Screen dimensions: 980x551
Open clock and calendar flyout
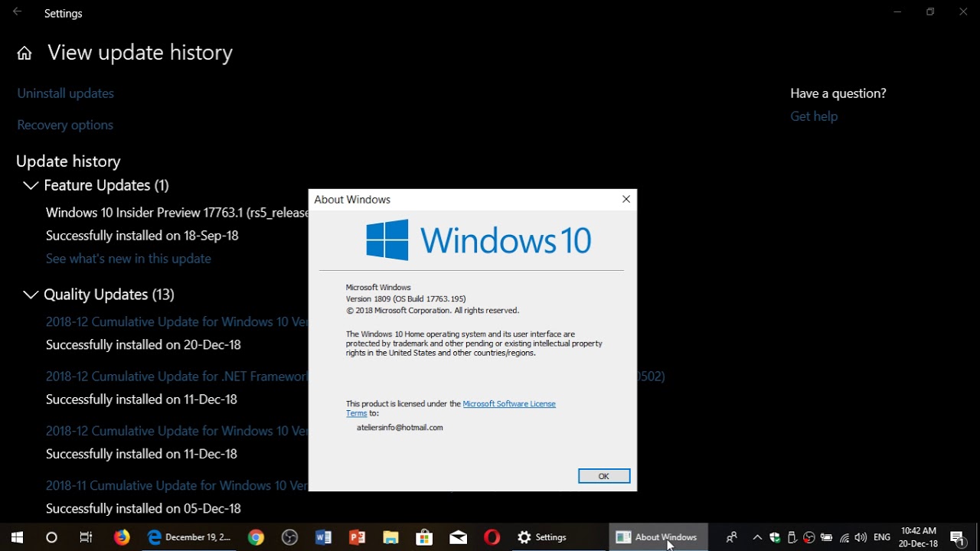click(x=918, y=537)
